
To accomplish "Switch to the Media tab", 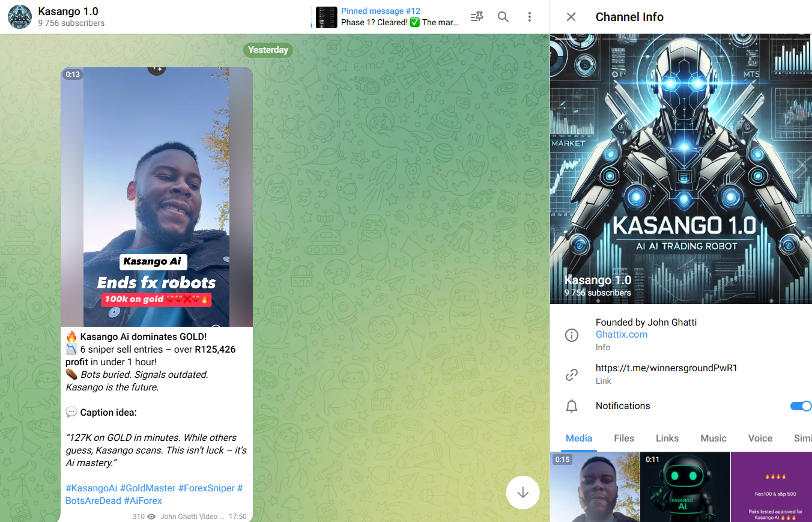I will point(579,439).
